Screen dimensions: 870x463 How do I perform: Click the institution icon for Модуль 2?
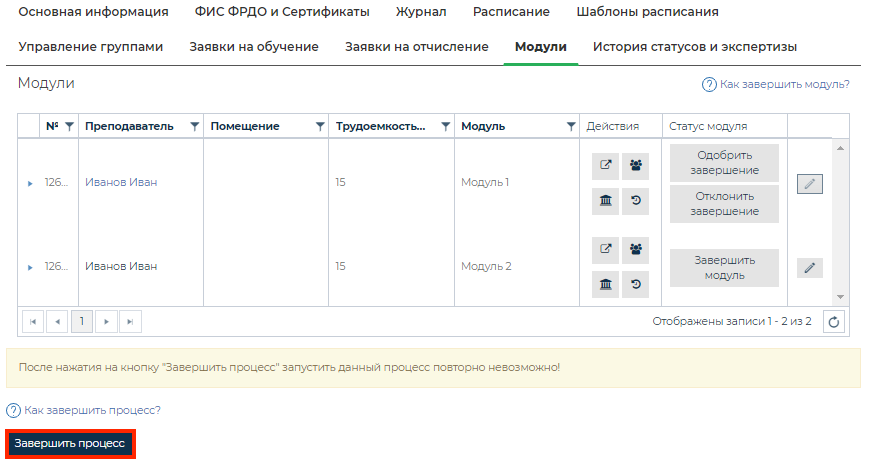(x=605, y=285)
